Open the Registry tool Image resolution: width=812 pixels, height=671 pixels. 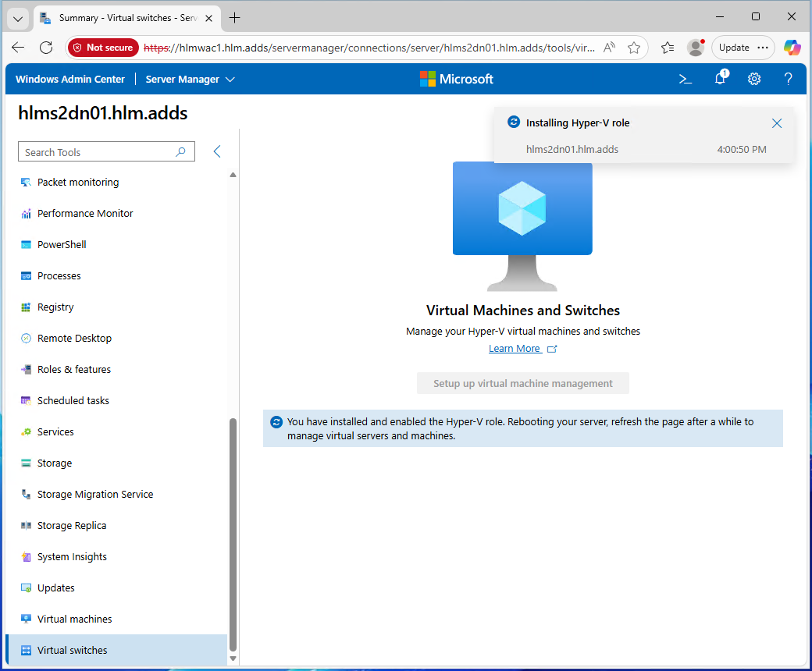[x=55, y=307]
